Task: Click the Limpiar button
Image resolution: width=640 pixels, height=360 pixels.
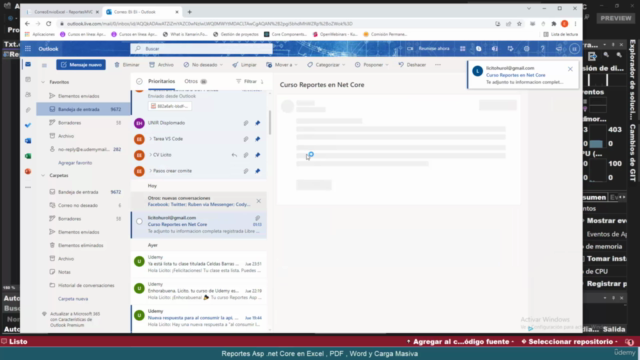Action: pyautogui.click(x=244, y=65)
